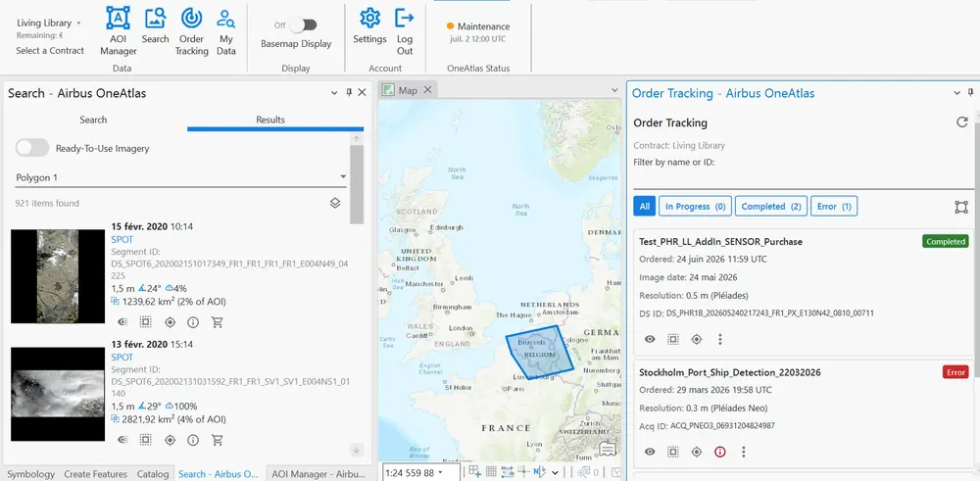Show footprint for the 13 févr. result
This screenshot has height=481, width=980.
146,440
